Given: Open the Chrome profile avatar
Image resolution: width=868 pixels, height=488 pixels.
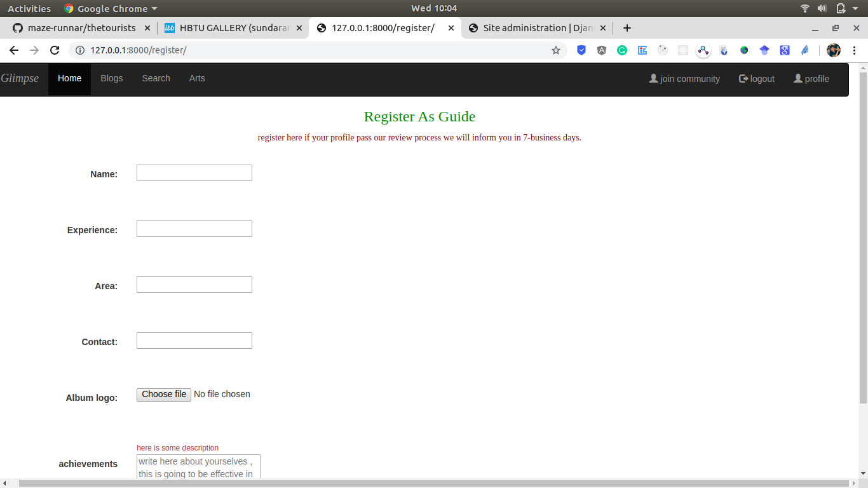Looking at the screenshot, I should [833, 50].
